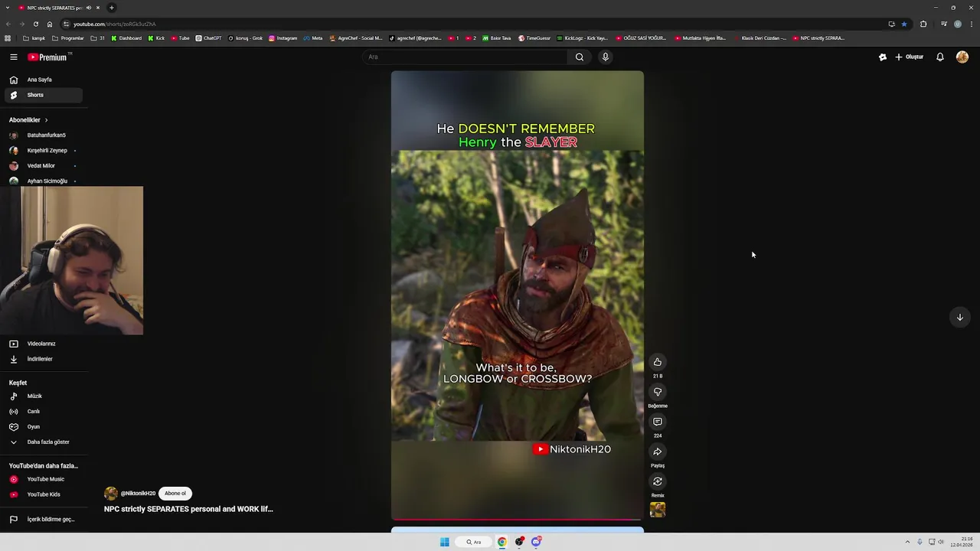980x551 pixels.
Task: Expand the Abonelikler section chevron
Action: (46, 120)
